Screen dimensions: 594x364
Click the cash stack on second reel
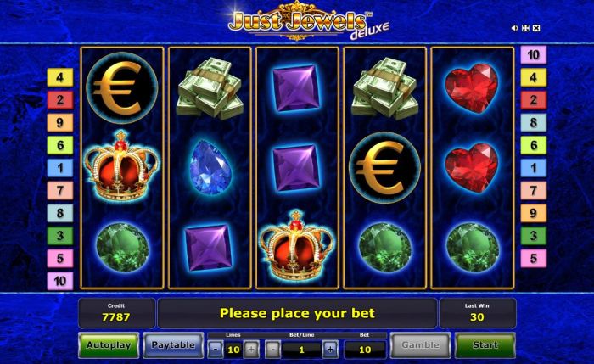click(x=210, y=88)
